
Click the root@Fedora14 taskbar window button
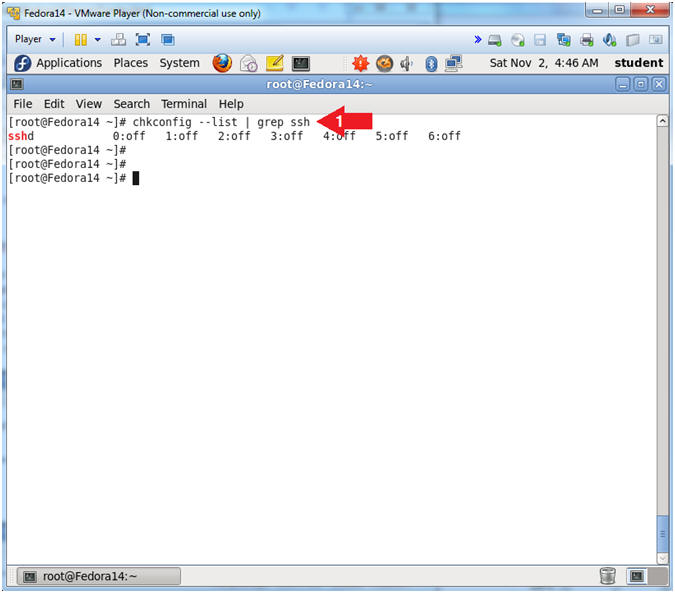[x=99, y=576]
